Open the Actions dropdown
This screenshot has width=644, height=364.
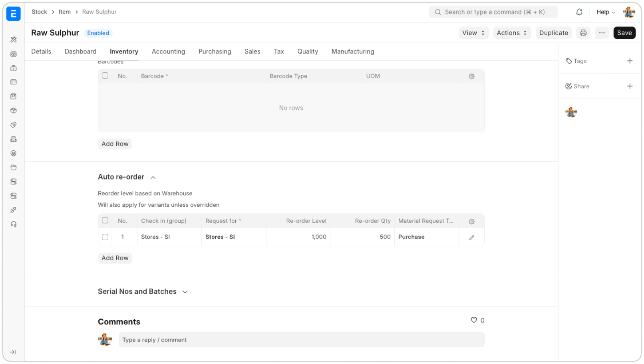coord(512,33)
